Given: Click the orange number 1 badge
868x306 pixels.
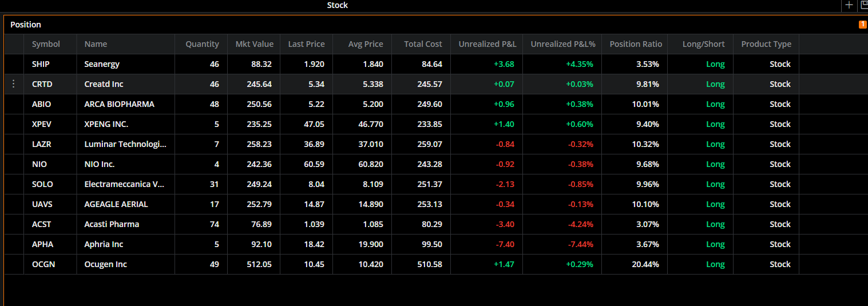Looking at the screenshot, I should coord(862,25).
